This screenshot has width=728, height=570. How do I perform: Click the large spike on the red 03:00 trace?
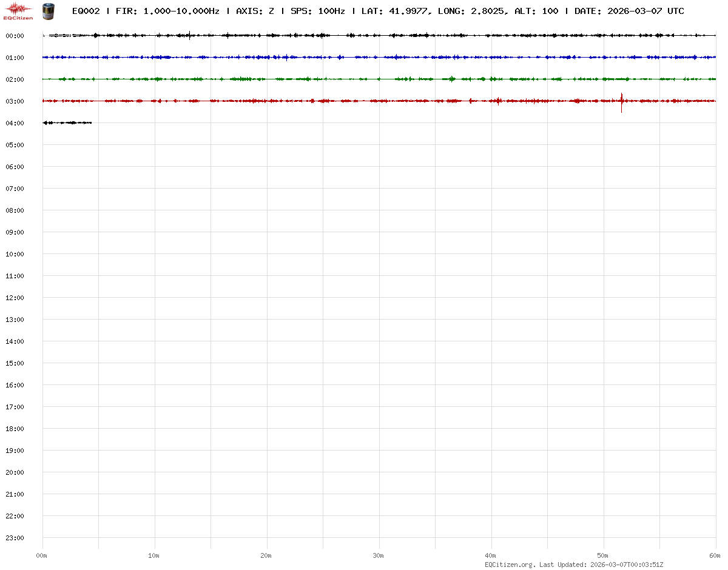pos(621,101)
